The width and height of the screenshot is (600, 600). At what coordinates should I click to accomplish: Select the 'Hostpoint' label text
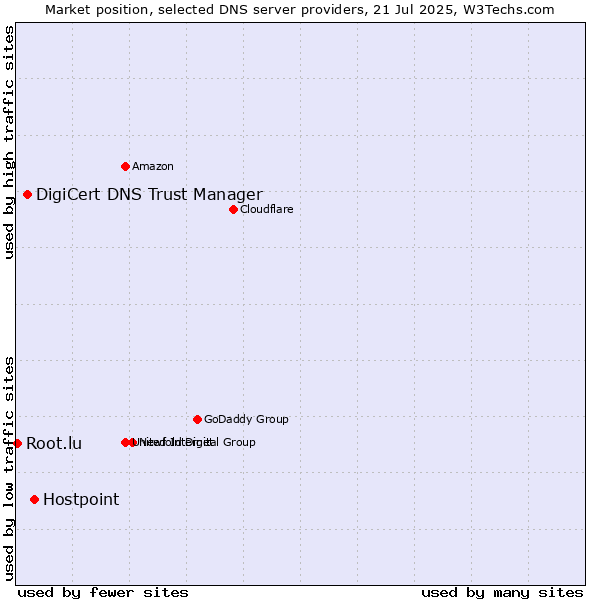tap(81, 500)
